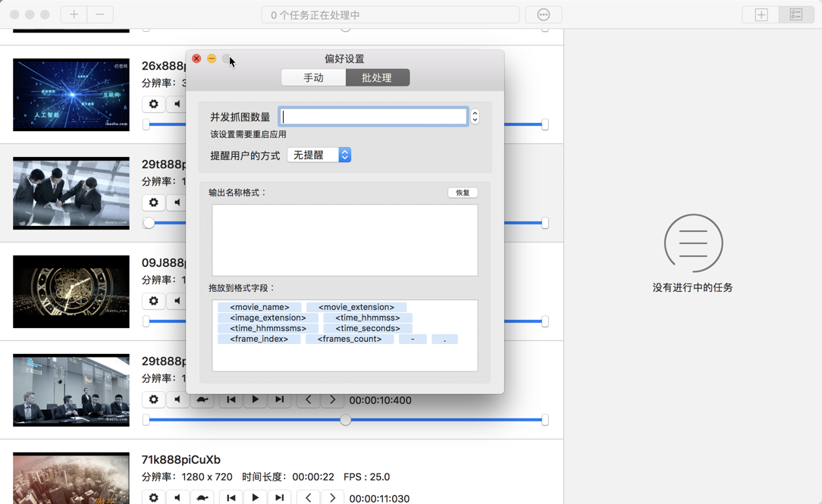Mute the businessmen meeting video
Image resolution: width=822 pixels, height=504 pixels.
[177, 202]
